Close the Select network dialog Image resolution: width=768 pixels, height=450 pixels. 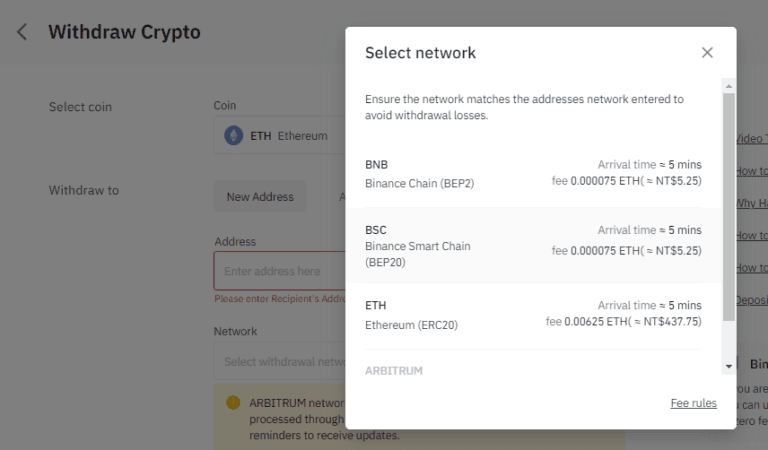coord(707,52)
